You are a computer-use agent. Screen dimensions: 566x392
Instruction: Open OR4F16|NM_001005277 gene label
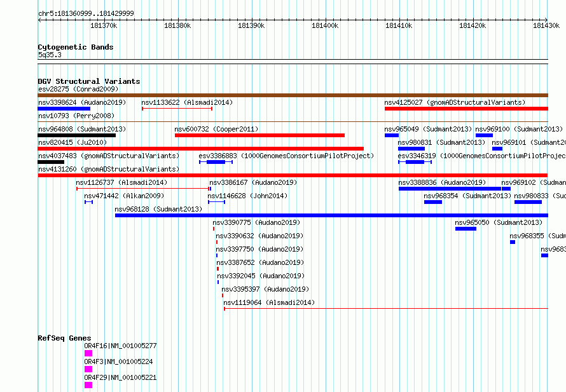coord(120,346)
